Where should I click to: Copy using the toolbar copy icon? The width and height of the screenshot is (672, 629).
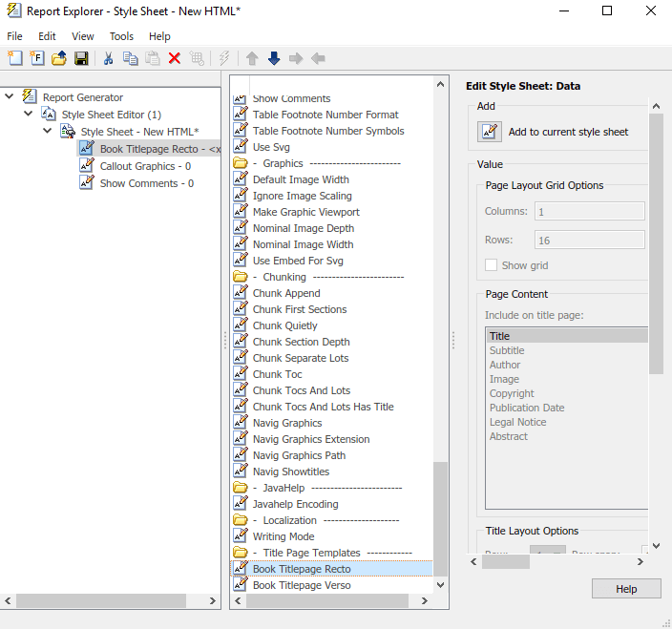click(x=130, y=58)
